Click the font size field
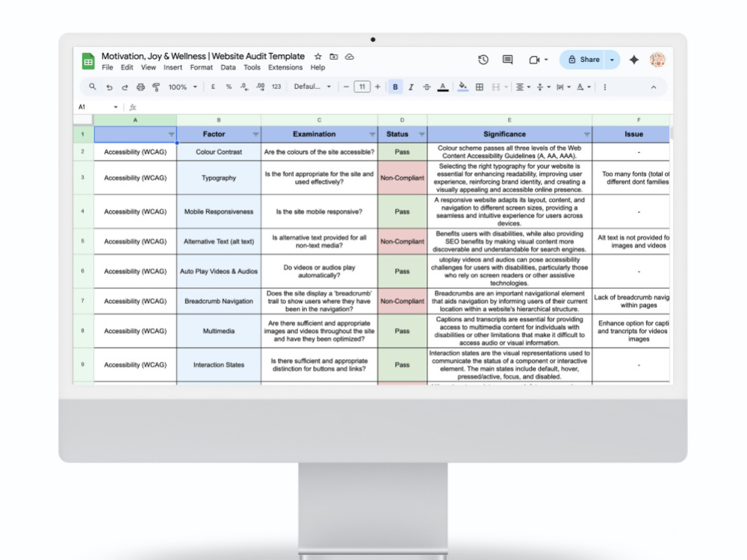Image resolution: width=747 pixels, height=560 pixels. point(362,87)
